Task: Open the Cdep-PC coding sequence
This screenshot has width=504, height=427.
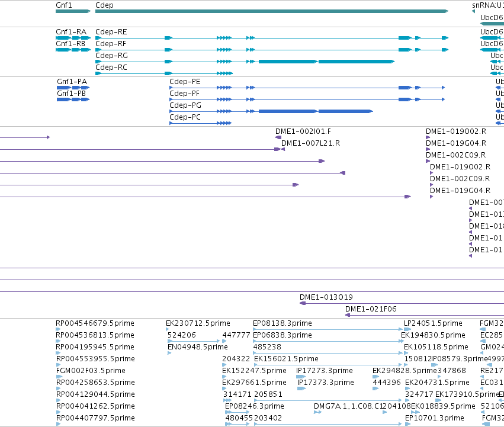Action: pos(185,117)
